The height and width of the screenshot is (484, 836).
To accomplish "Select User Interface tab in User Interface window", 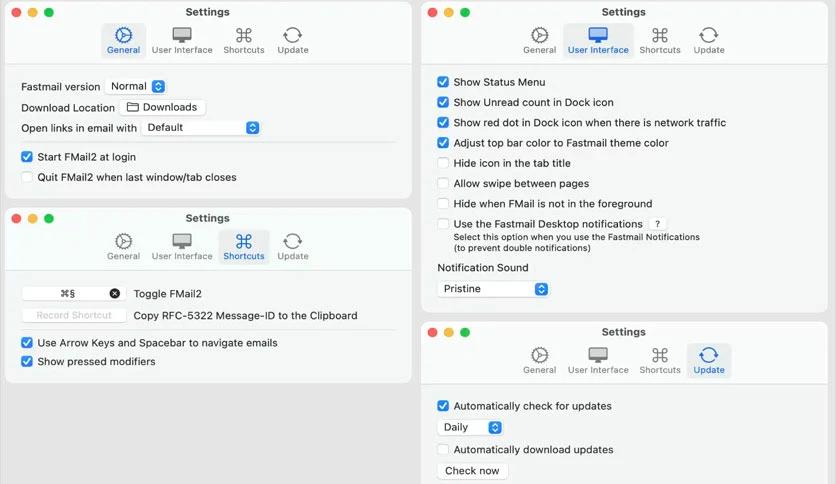I will tap(598, 41).
